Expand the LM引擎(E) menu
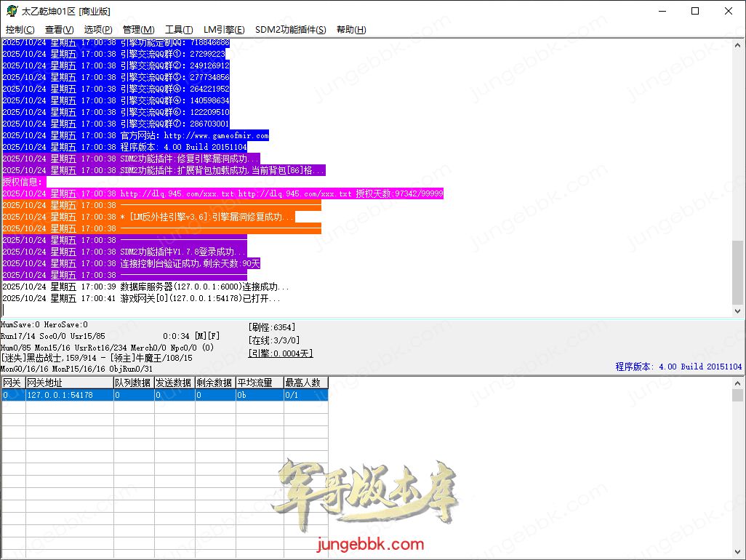The height and width of the screenshot is (560, 746). [x=224, y=30]
